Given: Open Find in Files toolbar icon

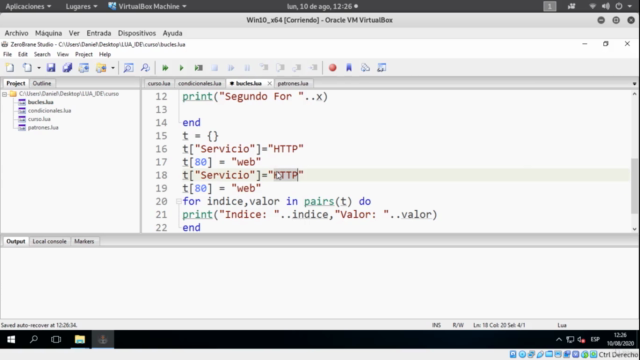Looking at the screenshot, I should [x=145, y=68].
